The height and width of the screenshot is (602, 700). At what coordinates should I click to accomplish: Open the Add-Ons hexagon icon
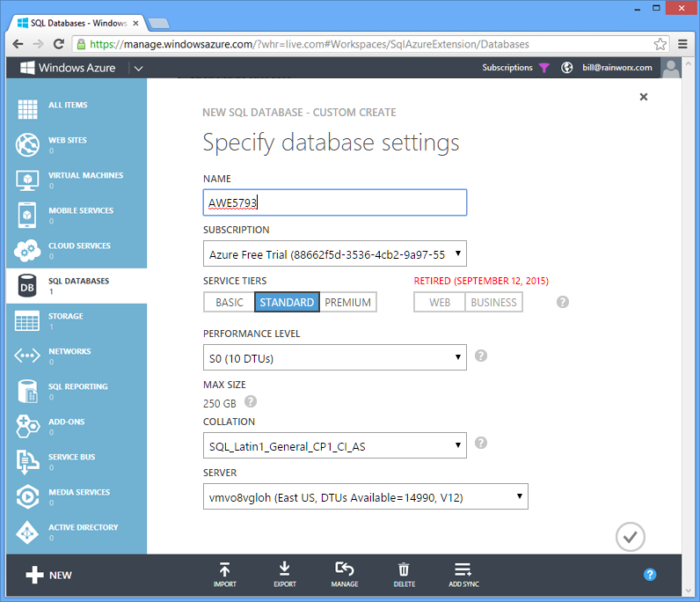(27, 426)
